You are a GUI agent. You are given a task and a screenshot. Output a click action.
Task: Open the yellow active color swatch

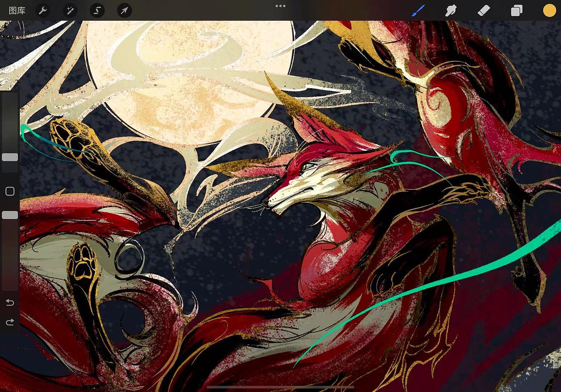pos(549,11)
